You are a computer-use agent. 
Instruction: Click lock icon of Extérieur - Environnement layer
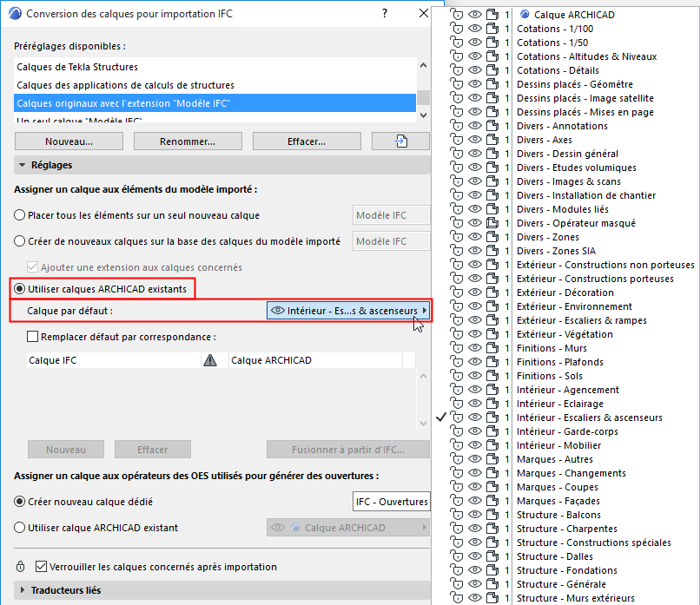point(456,306)
